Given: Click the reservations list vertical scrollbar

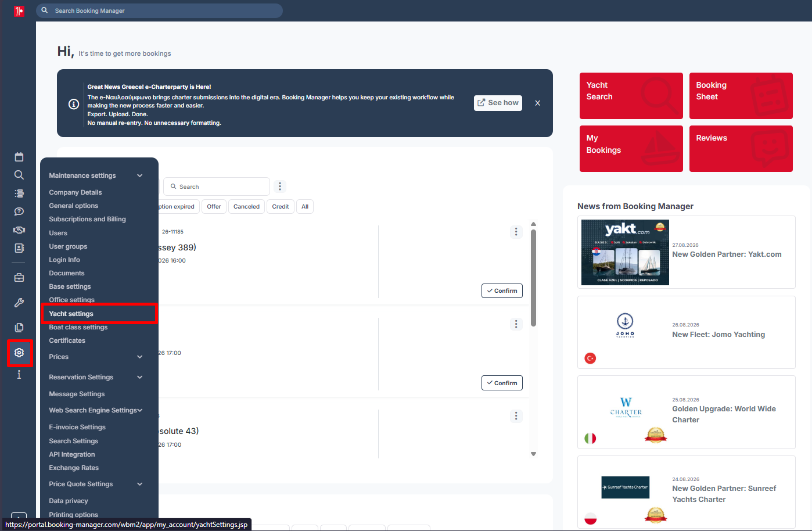Looking at the screenshot, I should [x=533, y=278].
